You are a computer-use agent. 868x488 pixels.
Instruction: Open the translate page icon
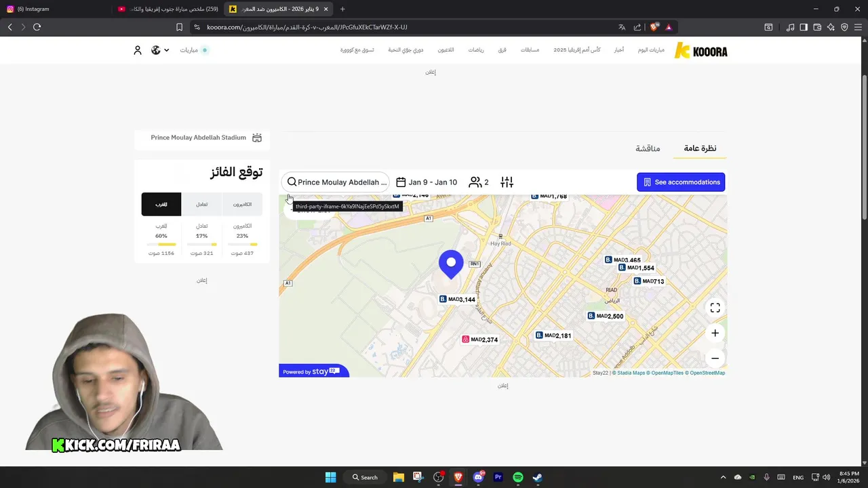(x=622, y=27)
